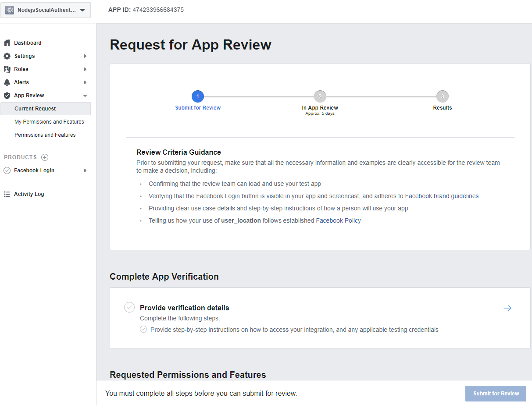Expand the Alerts submenu arrow
The height and width of the screenshot is (405, 532).
pyautogui.click(x=86, y=82)
